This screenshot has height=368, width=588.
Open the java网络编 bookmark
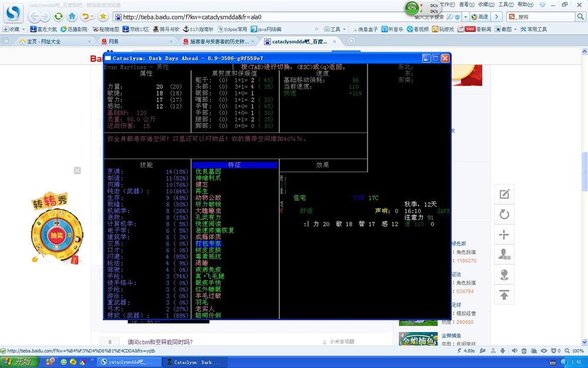(x=266, y=29)
